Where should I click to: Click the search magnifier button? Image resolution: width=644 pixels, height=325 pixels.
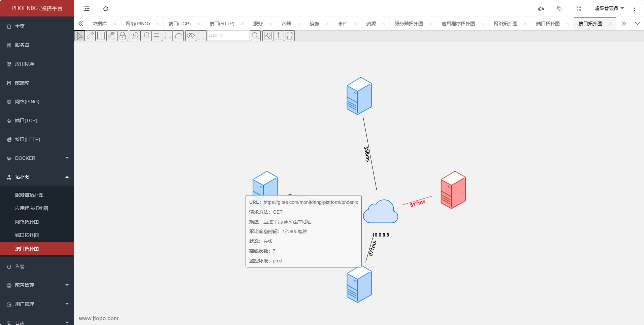point(255,36)
